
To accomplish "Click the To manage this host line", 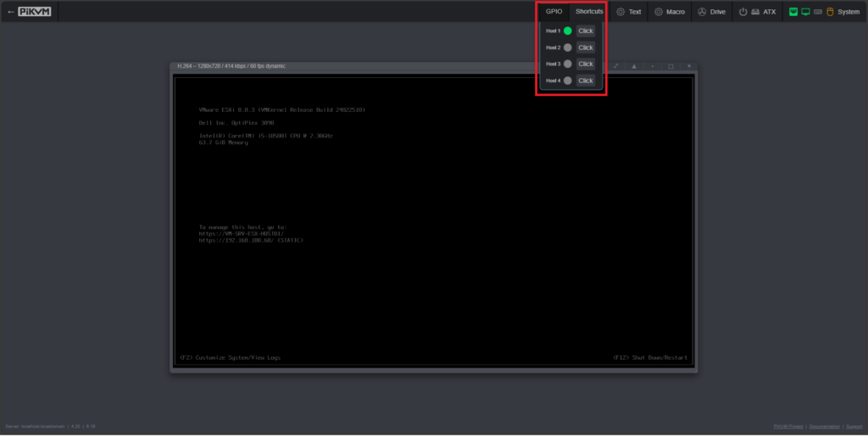I will [x=243, y=227].
